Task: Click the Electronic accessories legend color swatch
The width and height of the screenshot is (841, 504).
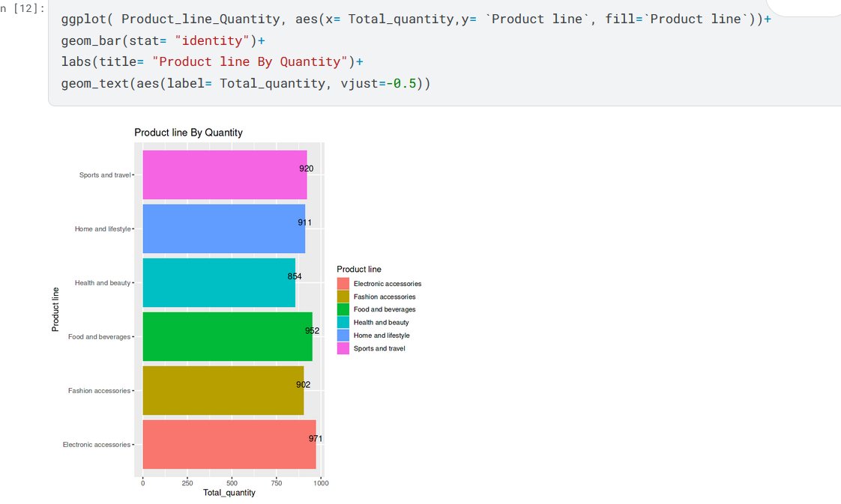Action: pos(343,283)
